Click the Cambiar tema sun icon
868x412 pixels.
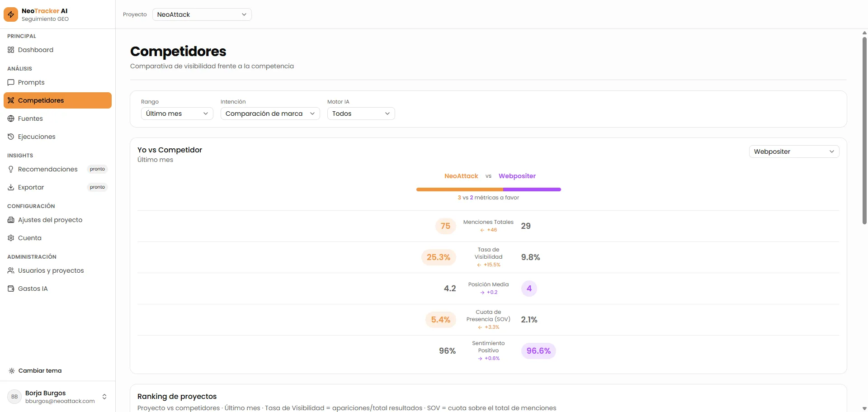(x=12, y=371)
